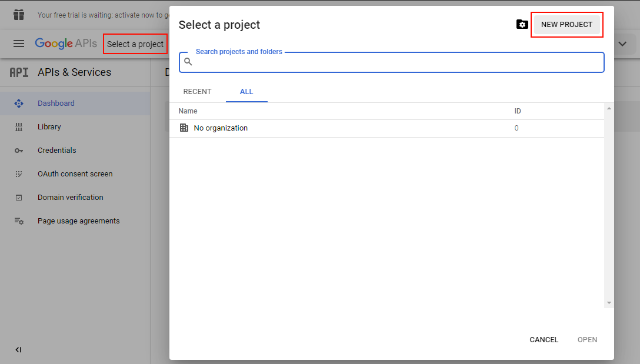
Task: Click the gift free trial icon
Action: tap(19, 15)
